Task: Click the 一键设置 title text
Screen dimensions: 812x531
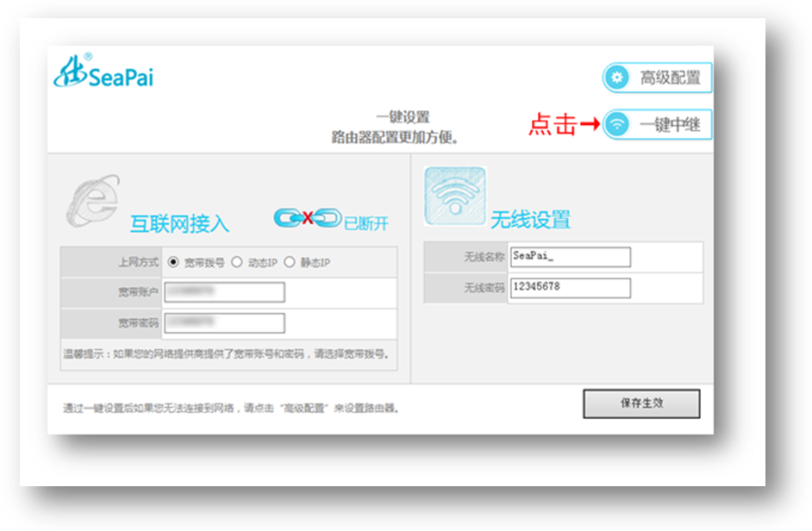Action: [x=403, y=117]
